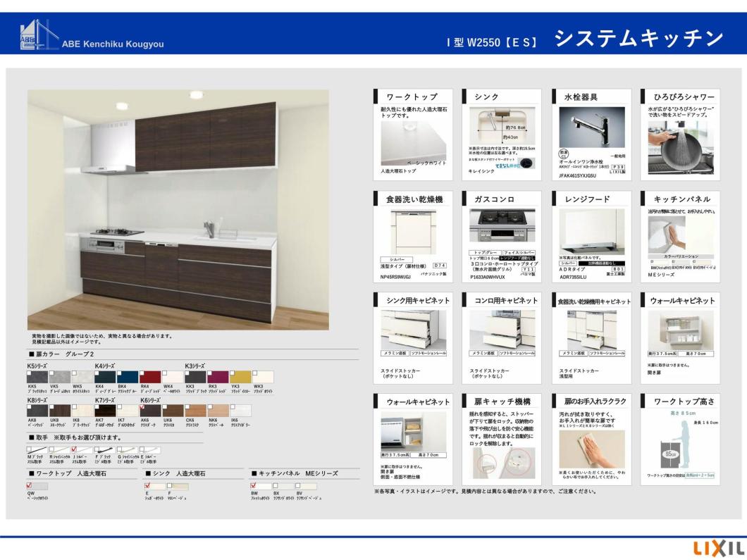Click the ガスコンロ gas stove picture
The width and height of the screenshot is (747, 560).
tap(502, 226)
